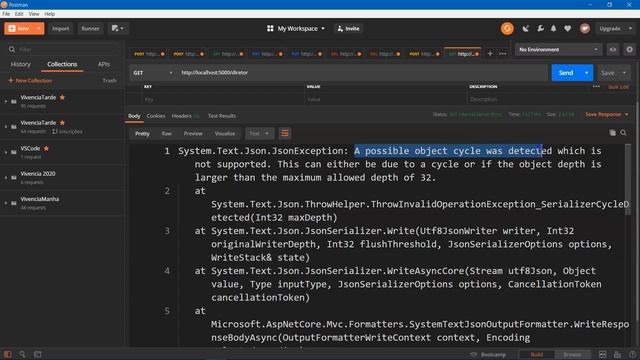Click the Invite button
Viewport: 640px width, 360px height.
point(348,29)
